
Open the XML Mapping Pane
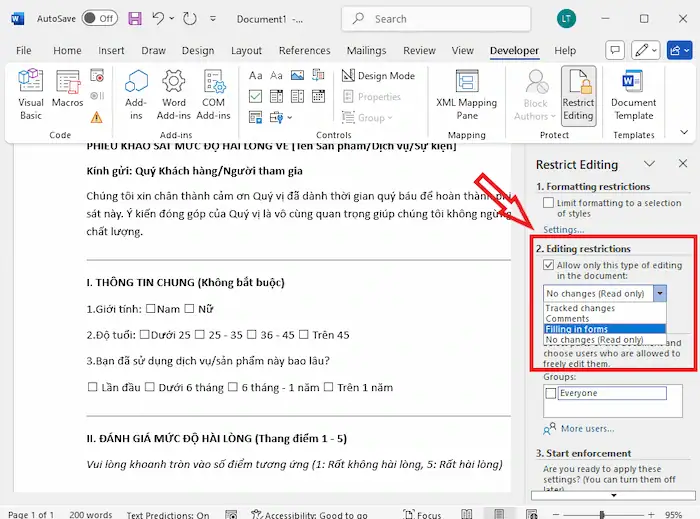pyautogui.click(x=466, y=95)
